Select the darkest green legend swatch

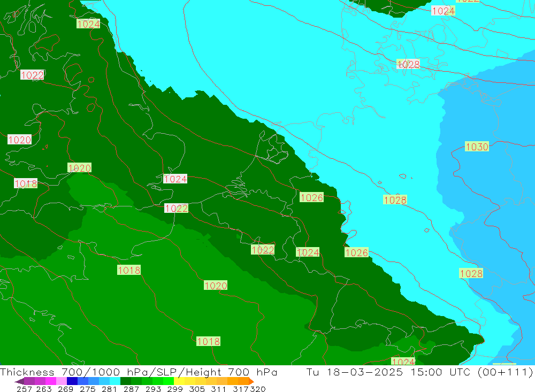click(126, 381)
